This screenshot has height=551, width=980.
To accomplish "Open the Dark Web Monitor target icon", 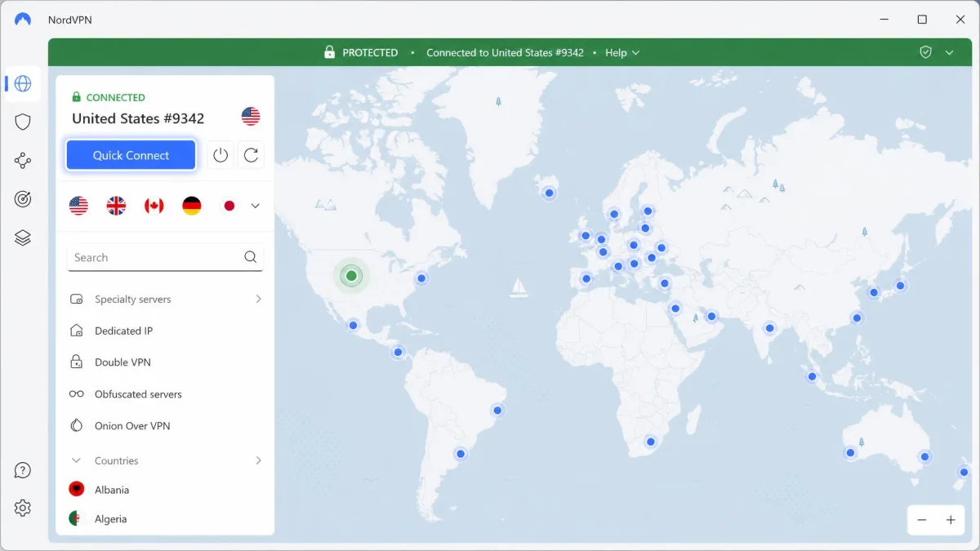I will point(23,199).
